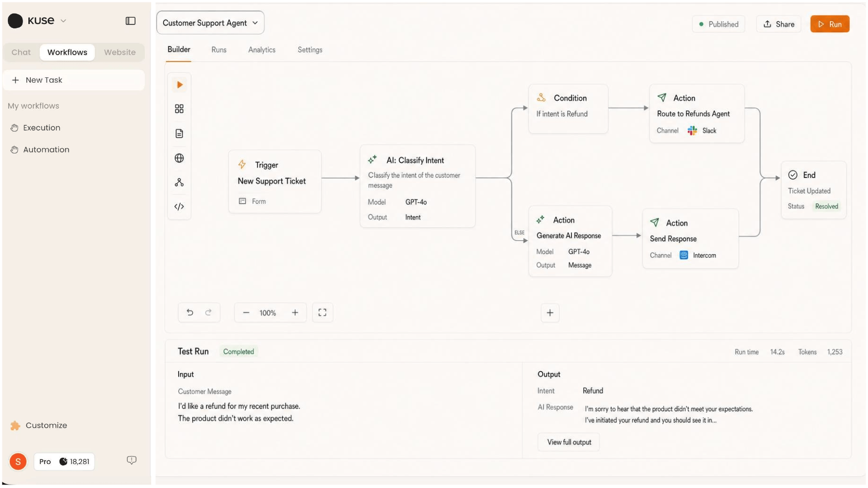
Task: Open the grid components icon in toolbar
Action: (x=179, y=109)
